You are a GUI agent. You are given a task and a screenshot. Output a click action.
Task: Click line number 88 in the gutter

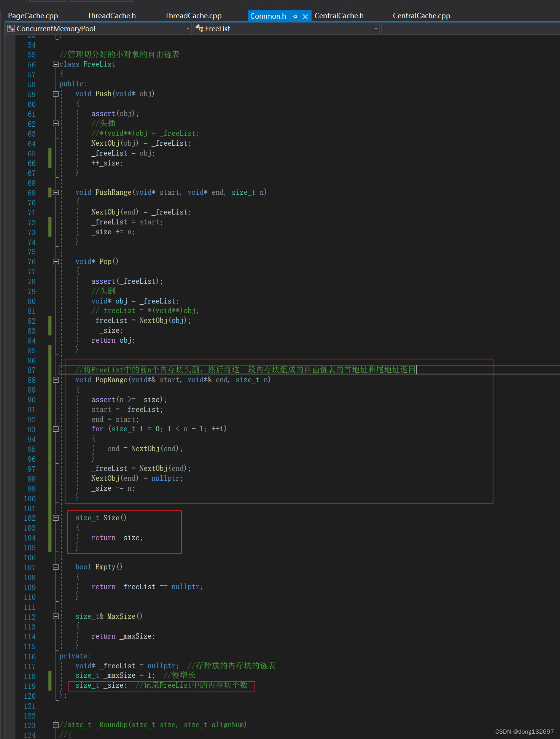coord(32,380)
